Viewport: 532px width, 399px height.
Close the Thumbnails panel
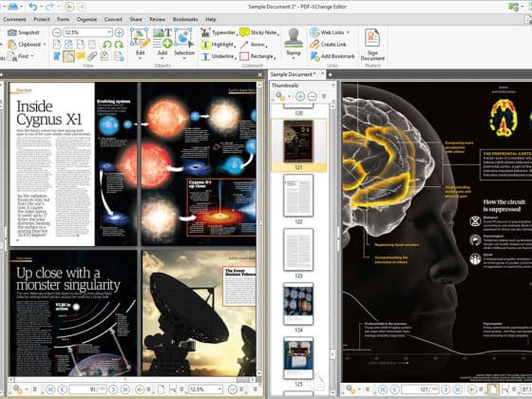332,85
